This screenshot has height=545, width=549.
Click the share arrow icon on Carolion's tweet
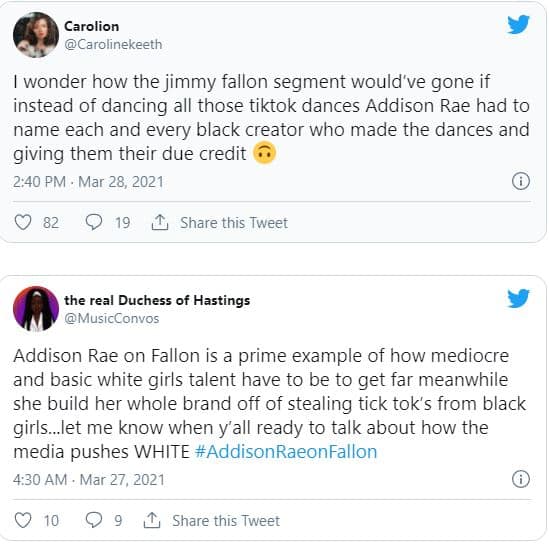click(x=160, y=222)
